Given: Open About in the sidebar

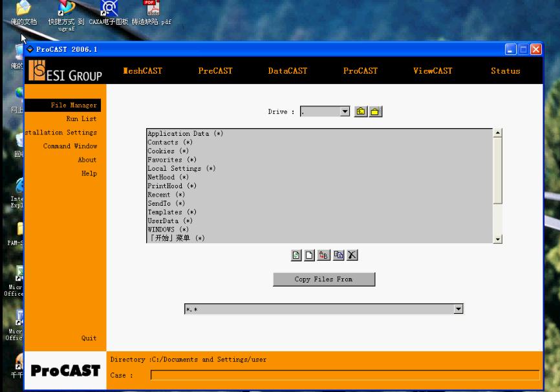Looking at the screenshot, I should tap(87, 160).
